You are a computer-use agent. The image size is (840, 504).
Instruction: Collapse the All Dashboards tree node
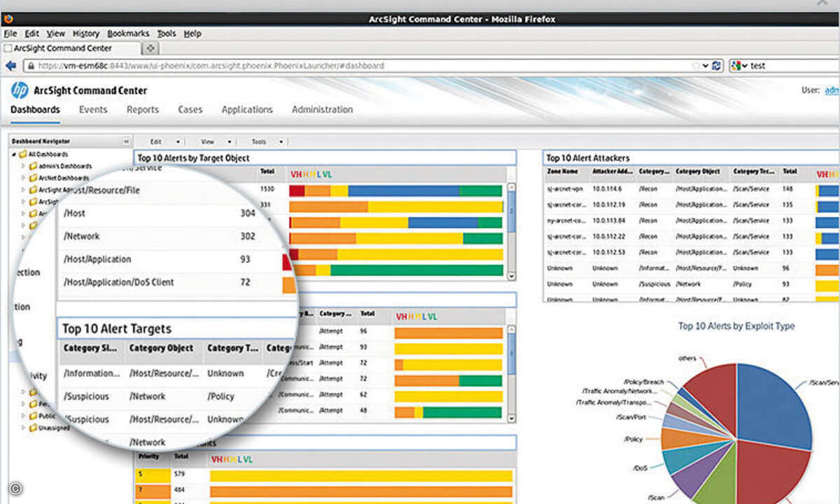click(x=15, y=154)
